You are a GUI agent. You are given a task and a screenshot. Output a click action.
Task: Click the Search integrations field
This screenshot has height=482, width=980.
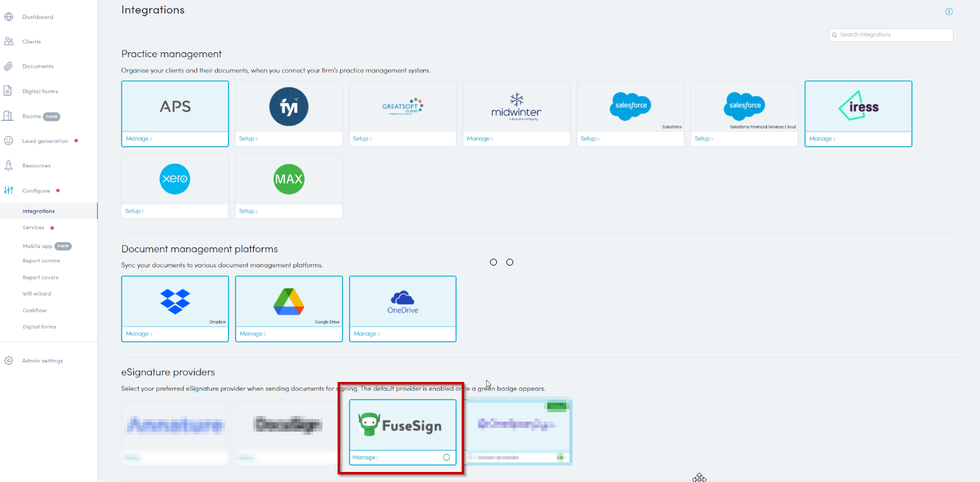coord(893,35)
